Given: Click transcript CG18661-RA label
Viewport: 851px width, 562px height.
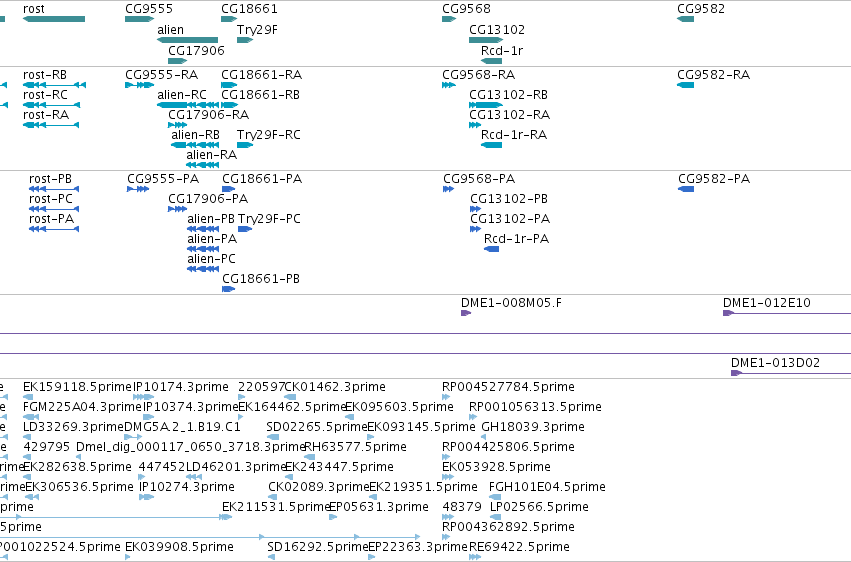Looking at the screenshot, I should [262, 75].
